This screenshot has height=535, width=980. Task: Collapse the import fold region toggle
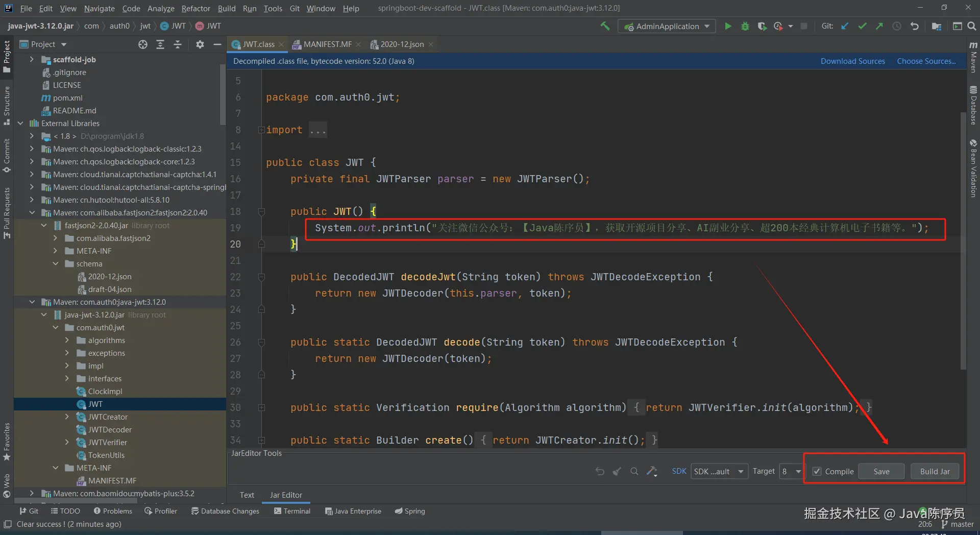[x=261, y=130]
